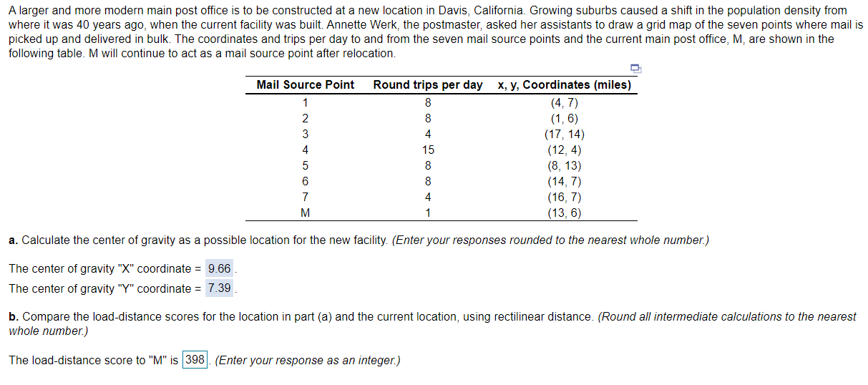Click the 'Mail Source Point' column header
Viewport: 868px width, 385px height.
tap(306, 84)
